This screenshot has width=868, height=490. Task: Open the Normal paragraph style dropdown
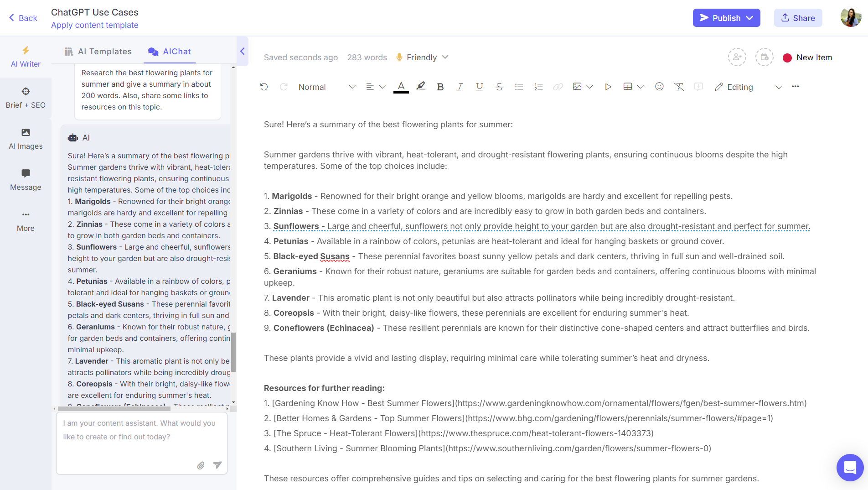click(325, 87)
